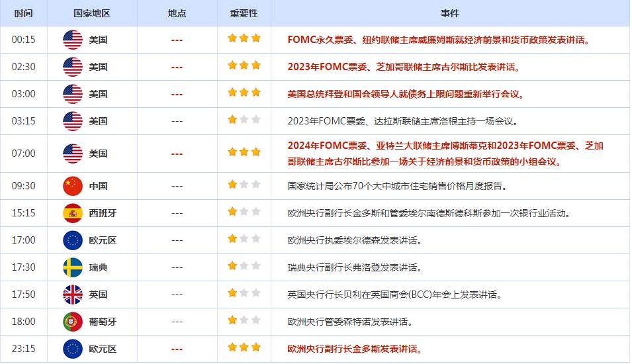Click the 时间 column header

click(23, 13)
